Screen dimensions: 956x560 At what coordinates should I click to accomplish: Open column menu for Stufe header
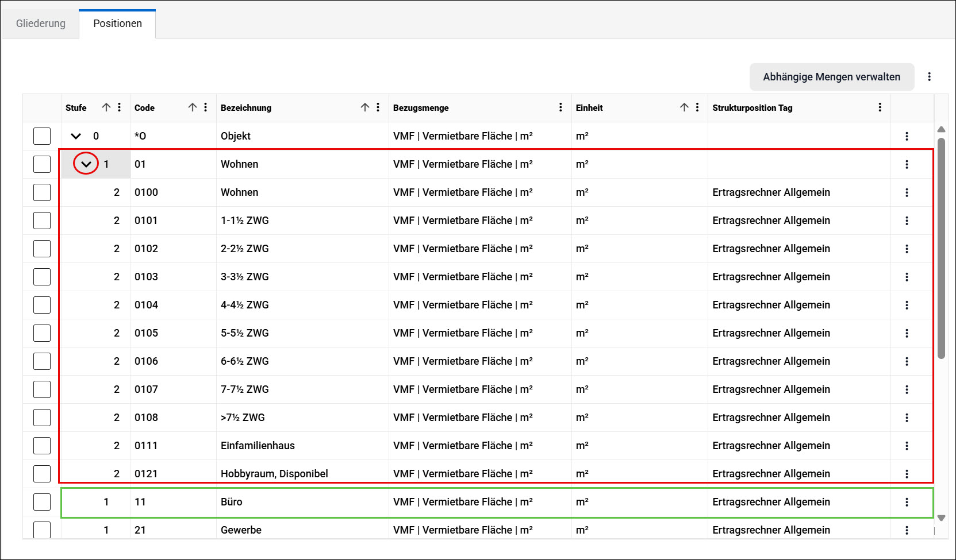(119, 107)
